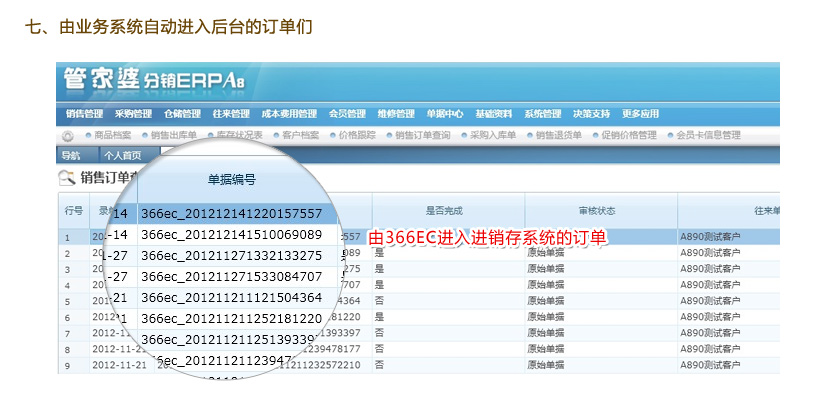Viewport: 827px width, 393px height.
Task: Click the 否 value in row 7
Action: click(379, 333)
